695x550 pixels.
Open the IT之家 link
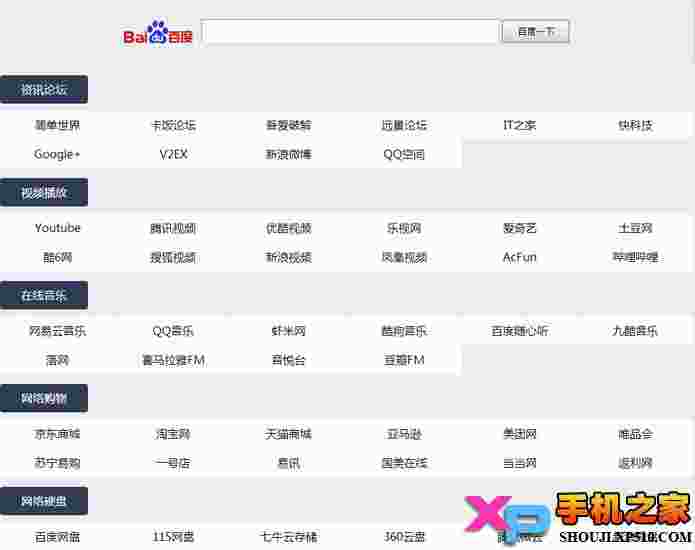click(x=519, y=125)
